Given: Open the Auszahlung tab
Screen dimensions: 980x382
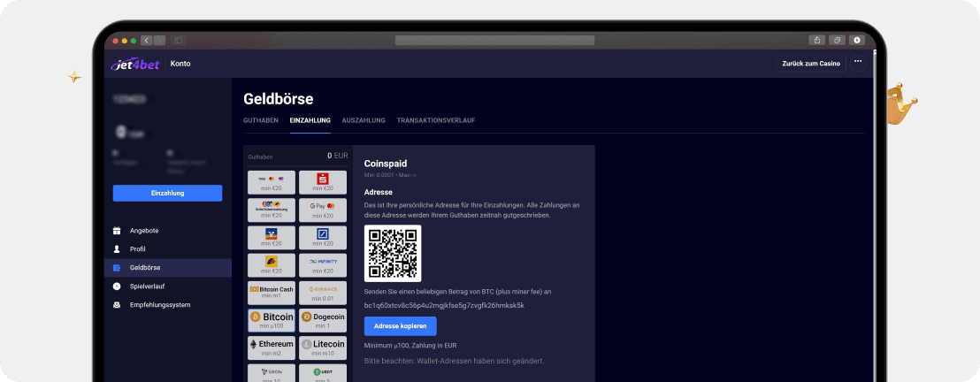Looking at the screenshot, I should [x=364, y=120].
